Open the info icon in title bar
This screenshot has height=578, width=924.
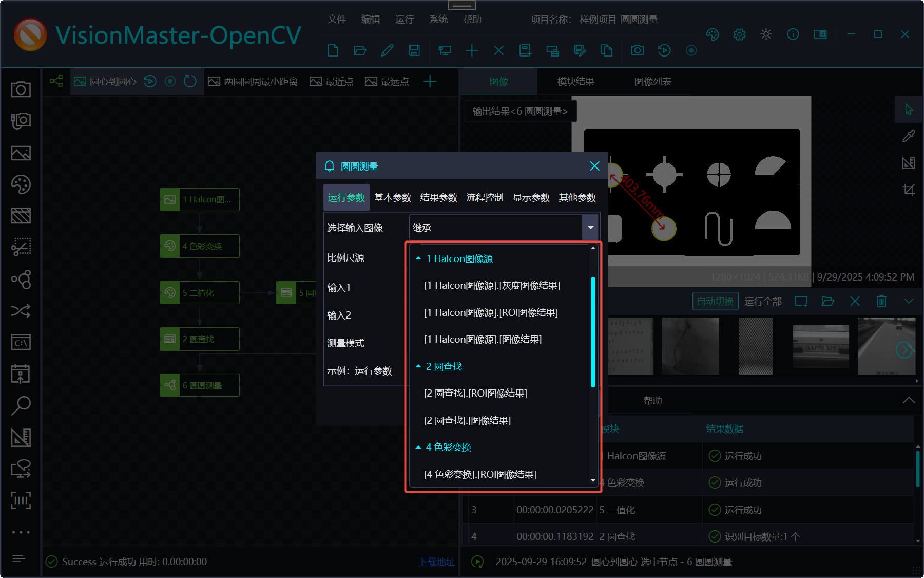click(793, 34)
